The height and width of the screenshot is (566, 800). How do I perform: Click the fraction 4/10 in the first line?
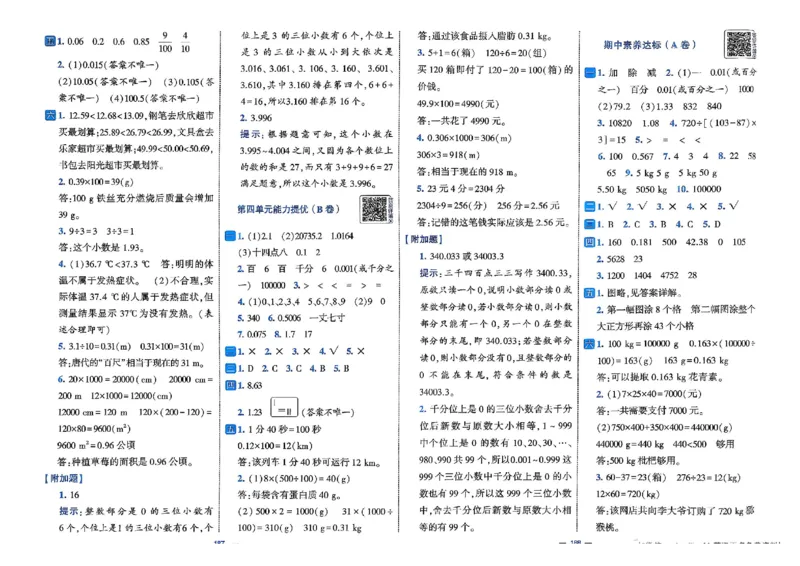click(185, 42)
